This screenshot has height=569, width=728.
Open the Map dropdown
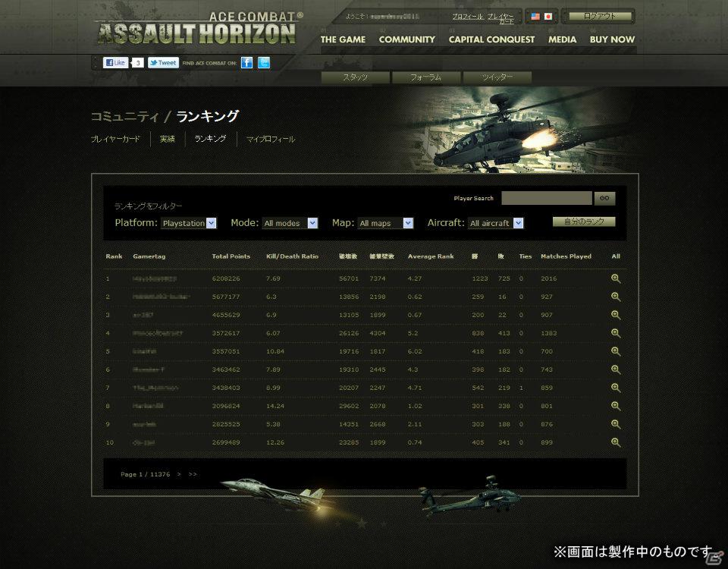(x=385, y=223)
